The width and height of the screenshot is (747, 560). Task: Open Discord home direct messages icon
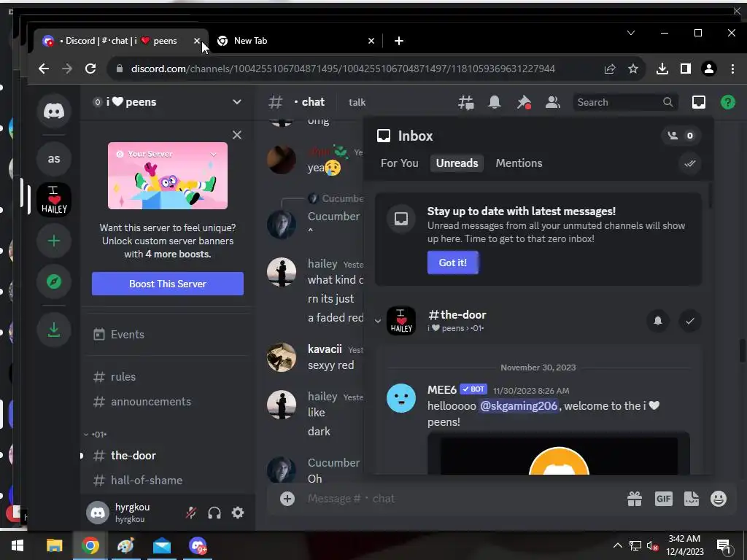coord(54,111)
